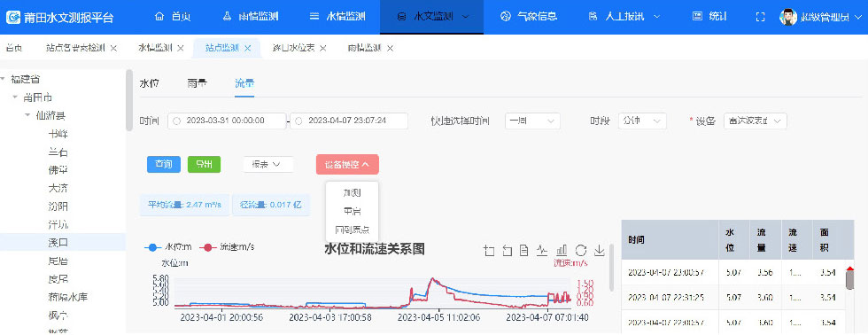Switch chart to line type icon

click(542, 251)
